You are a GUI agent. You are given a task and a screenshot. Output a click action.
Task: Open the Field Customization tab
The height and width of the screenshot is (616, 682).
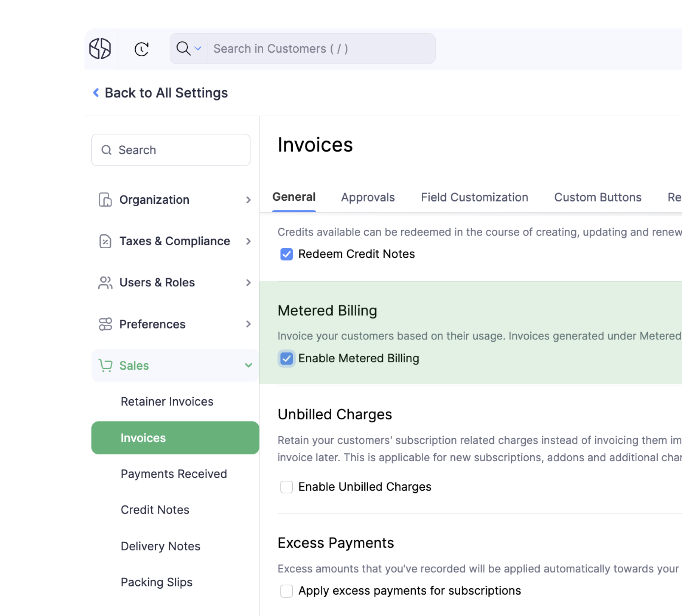[474, 197]
